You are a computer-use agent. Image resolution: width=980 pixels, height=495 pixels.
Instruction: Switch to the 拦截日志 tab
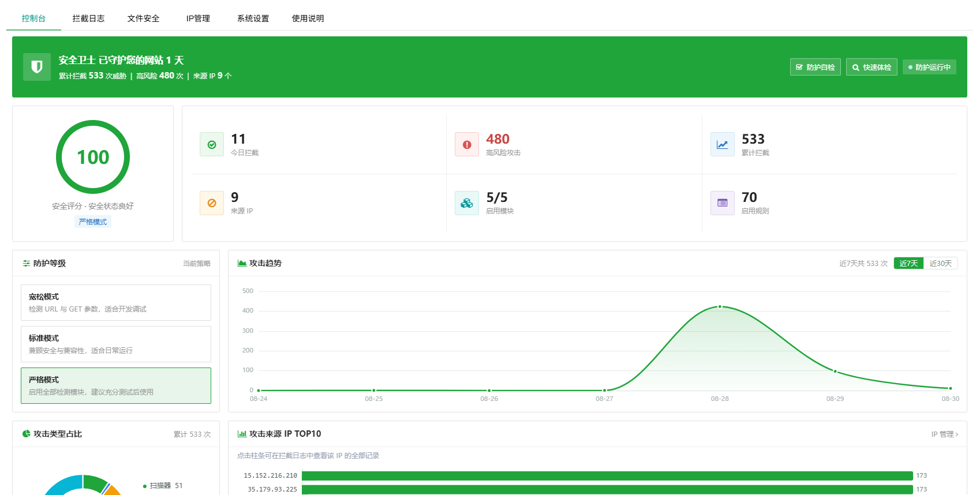(x=88, y=18)
